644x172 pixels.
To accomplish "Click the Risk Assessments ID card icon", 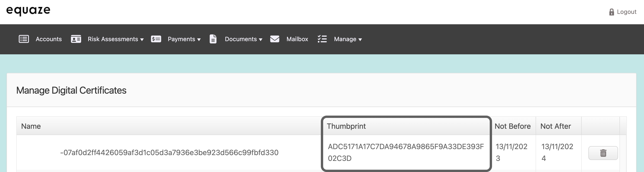I will [x=76, y=39].
